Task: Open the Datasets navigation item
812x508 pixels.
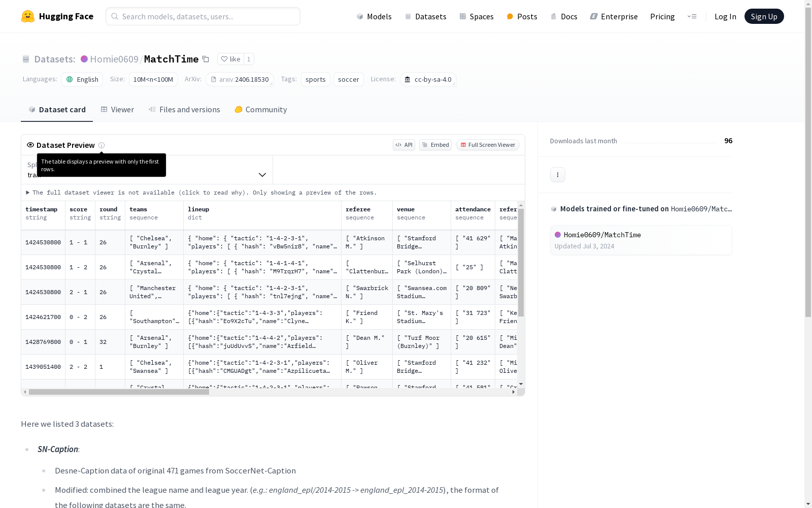Action: [x=425, y=16]
